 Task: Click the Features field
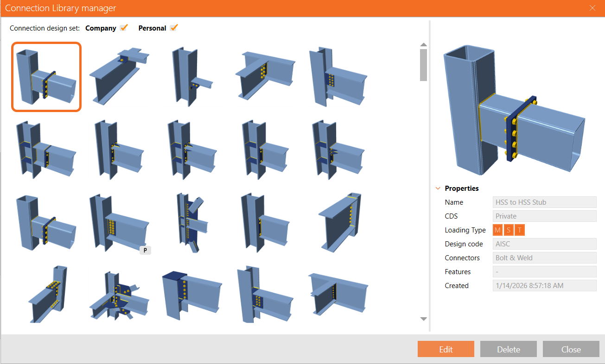545,272
